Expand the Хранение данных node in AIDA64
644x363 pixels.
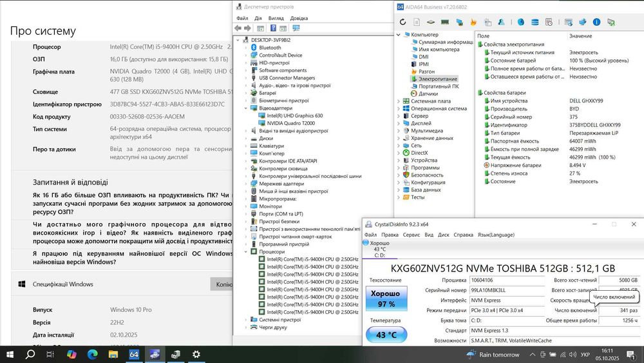click(399, 138)
